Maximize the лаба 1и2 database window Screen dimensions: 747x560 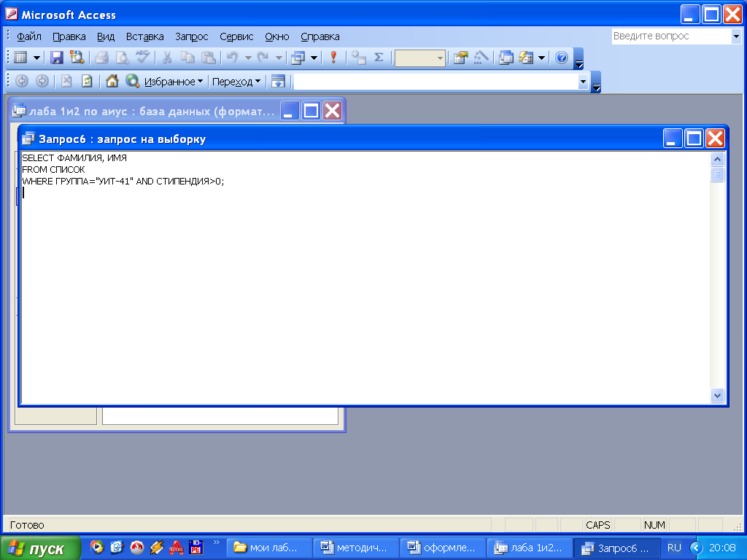(x=311, y=111)
